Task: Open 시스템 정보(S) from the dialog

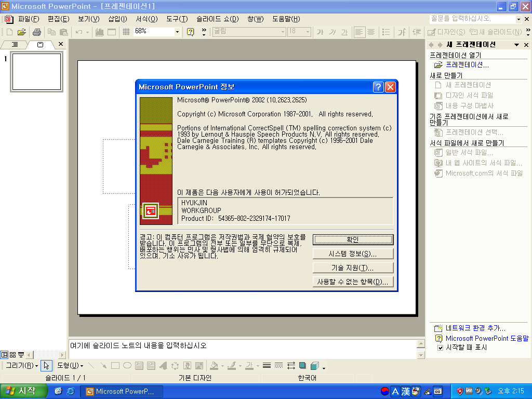Action: coord(353,254)
